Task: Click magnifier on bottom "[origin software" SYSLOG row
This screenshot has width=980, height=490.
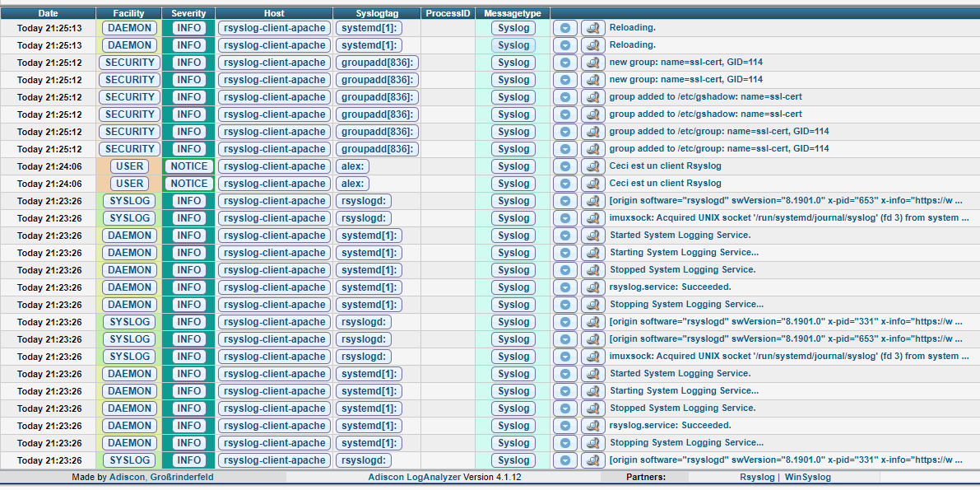Action: pyautogui.click(x=593, y=460)
